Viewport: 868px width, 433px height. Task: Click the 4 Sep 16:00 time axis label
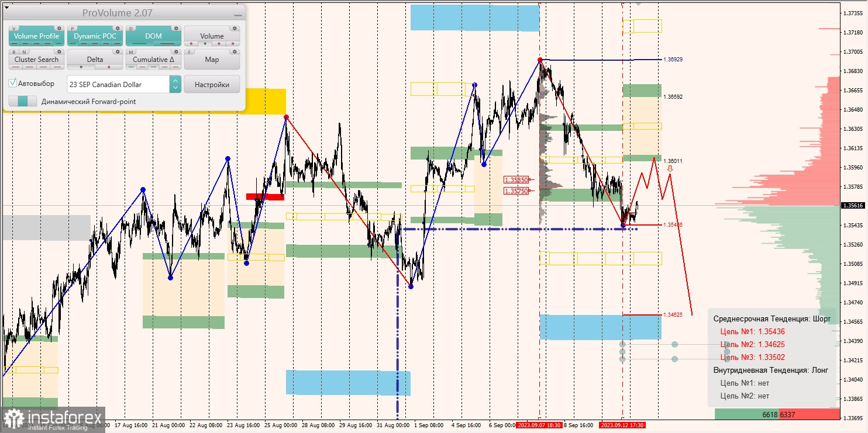pos(466,425)
